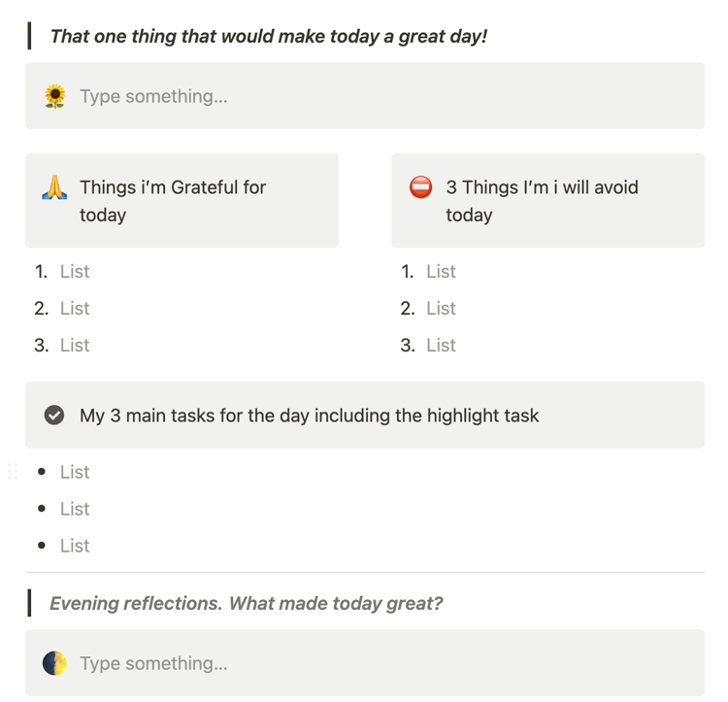Click the red no-entry emoji icon
This screenshot has height=702, width=728.
coord(420,187)
